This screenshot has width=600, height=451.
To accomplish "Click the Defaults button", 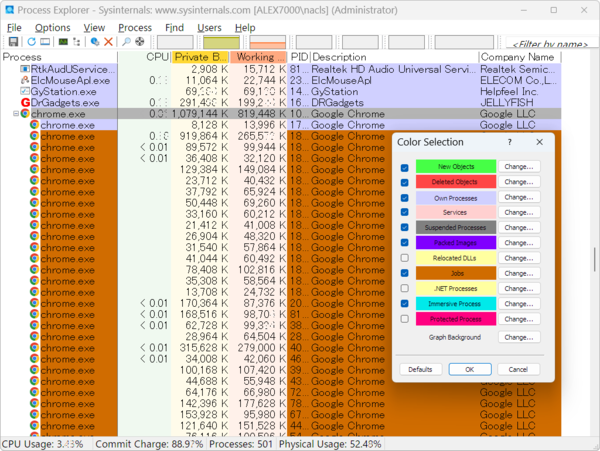I will (420, 369).
